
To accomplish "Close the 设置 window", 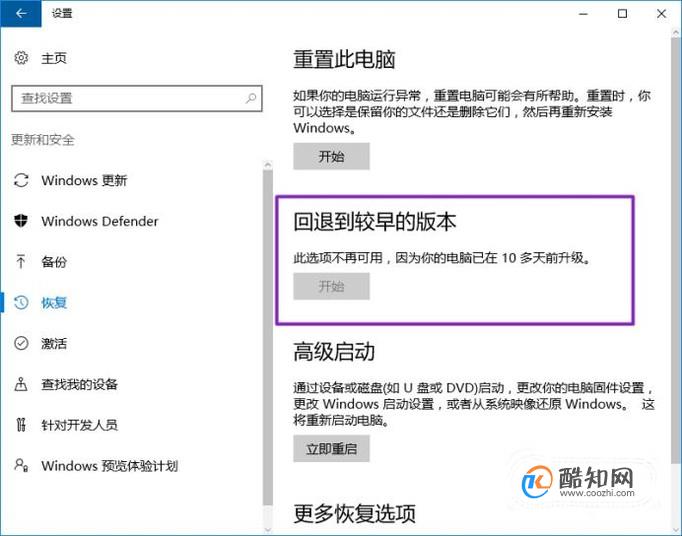I will pos(662,13).
